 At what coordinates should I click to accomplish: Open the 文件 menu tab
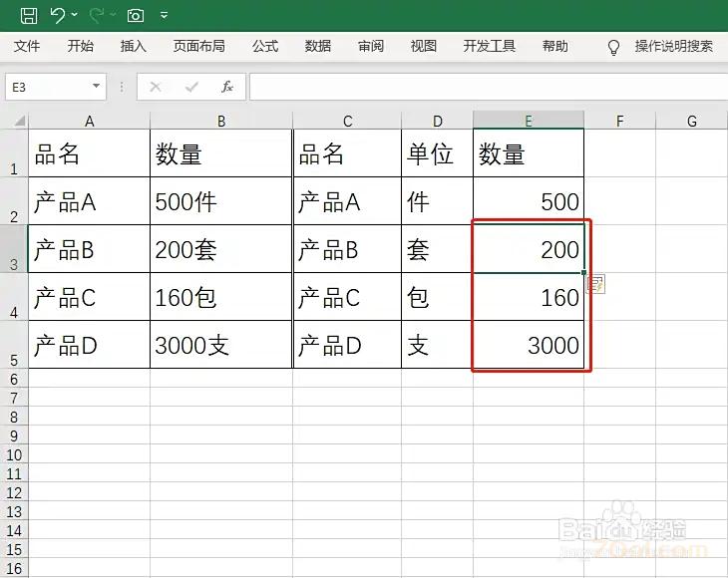click(x=27, y=46)
